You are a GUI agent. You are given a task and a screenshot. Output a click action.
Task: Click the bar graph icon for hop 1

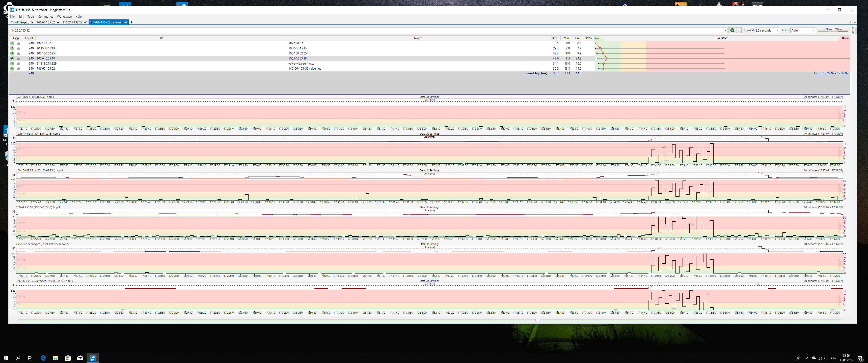click(19, 43)
